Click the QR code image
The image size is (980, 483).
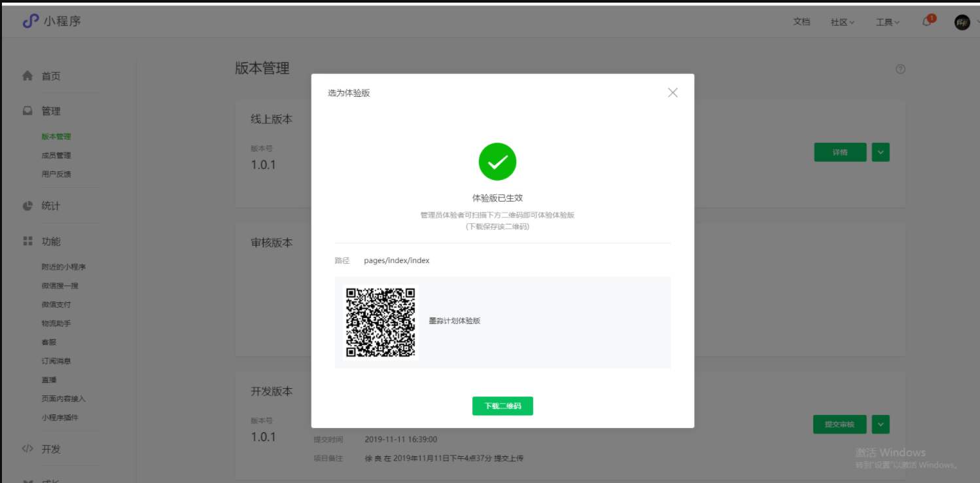[380, 323]
